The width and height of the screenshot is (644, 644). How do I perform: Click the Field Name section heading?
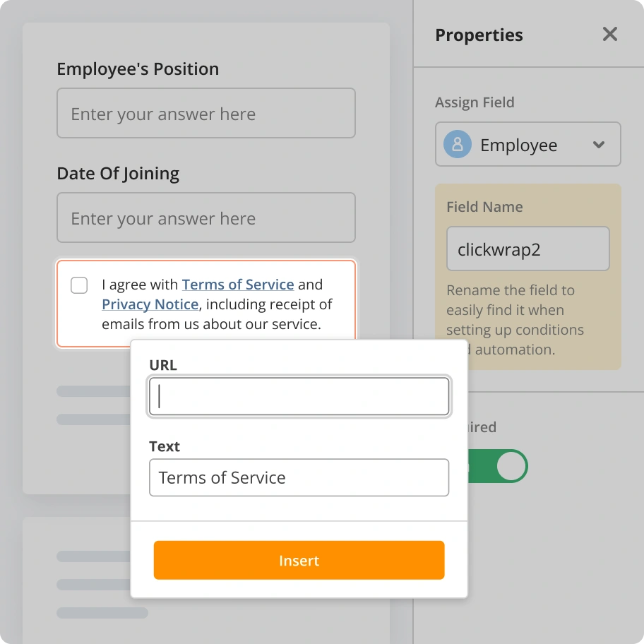coord(484,207)
